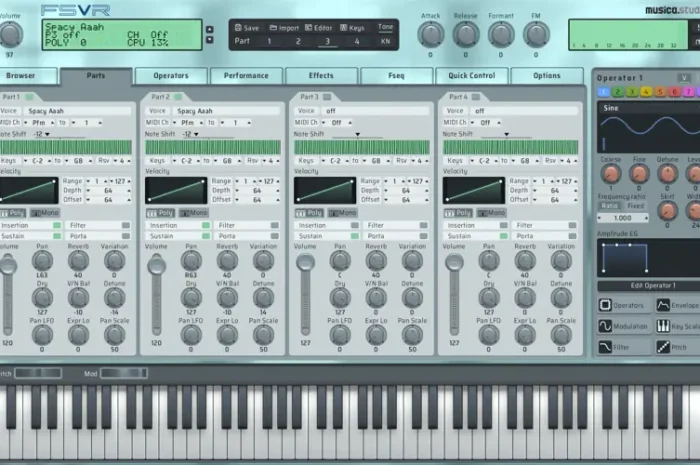700x465 pixels.
Task: Click the Part 4 Pan Scale knob
Action: point(561,336)
